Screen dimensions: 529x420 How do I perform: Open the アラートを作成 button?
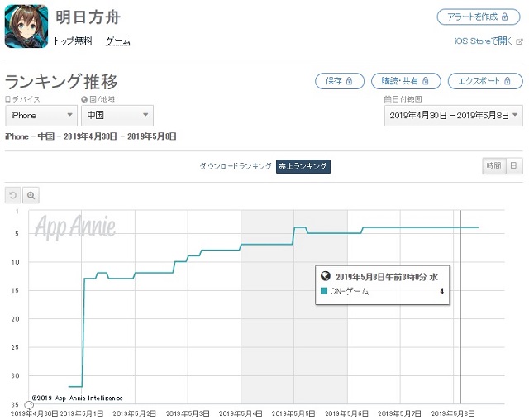tap(479, 17)
